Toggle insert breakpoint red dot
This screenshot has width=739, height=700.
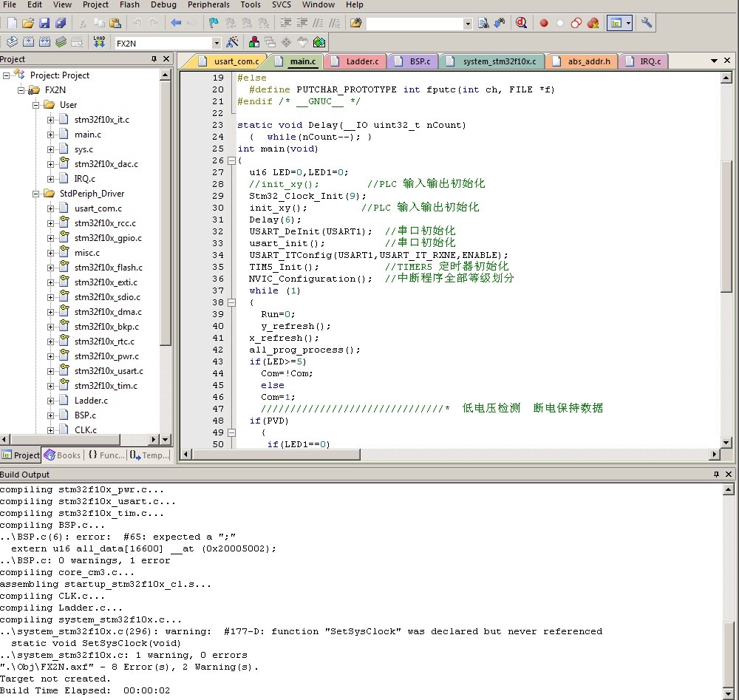click(x=543, y=23)
